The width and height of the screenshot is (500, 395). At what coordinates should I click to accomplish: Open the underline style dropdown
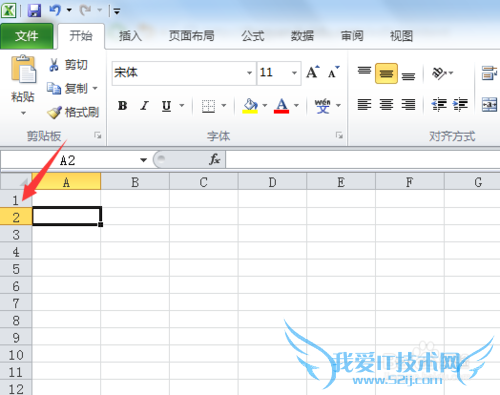(x=182, y=106)
